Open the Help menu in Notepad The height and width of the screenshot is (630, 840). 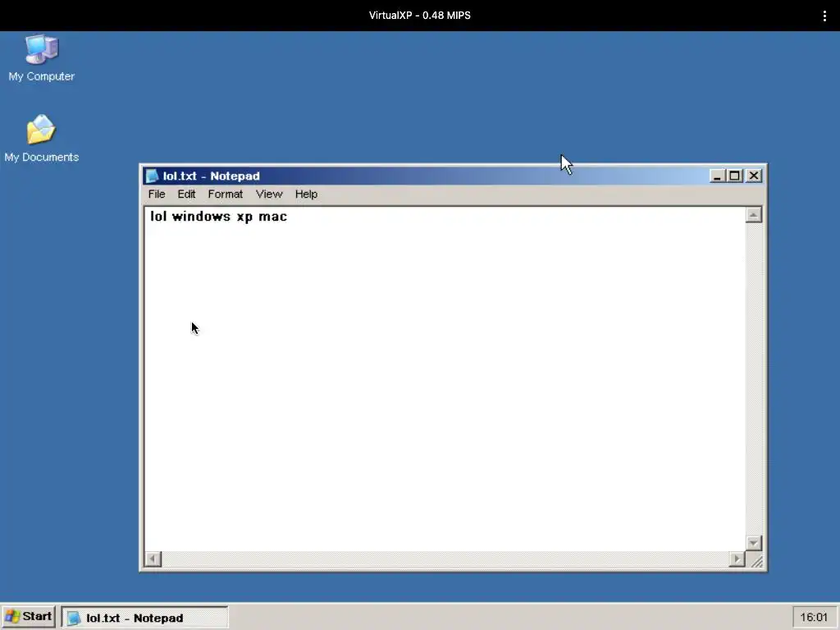[307, 194]
